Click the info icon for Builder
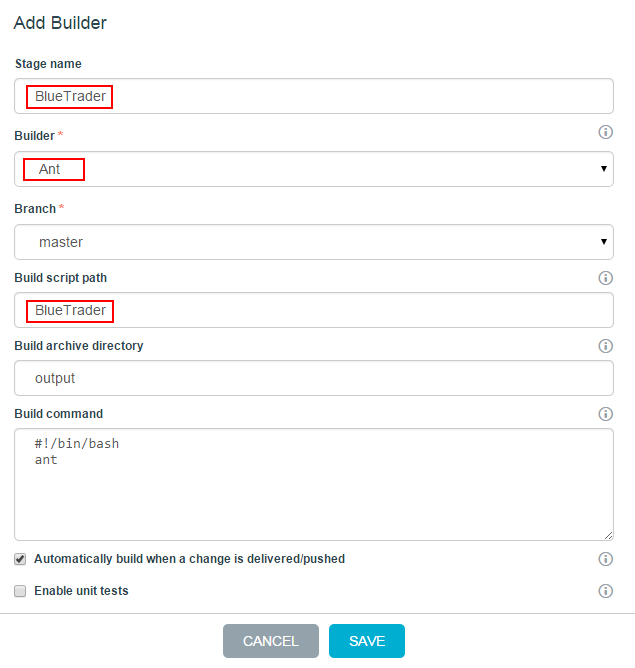 (605, 132)
